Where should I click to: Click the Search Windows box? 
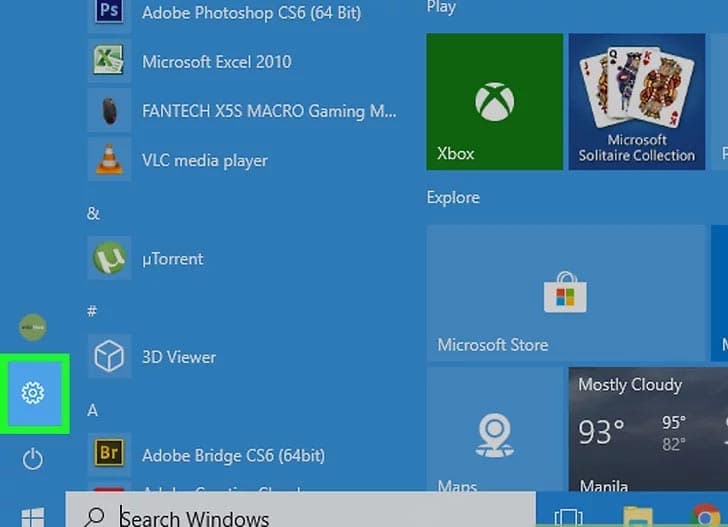click(300, 517)
